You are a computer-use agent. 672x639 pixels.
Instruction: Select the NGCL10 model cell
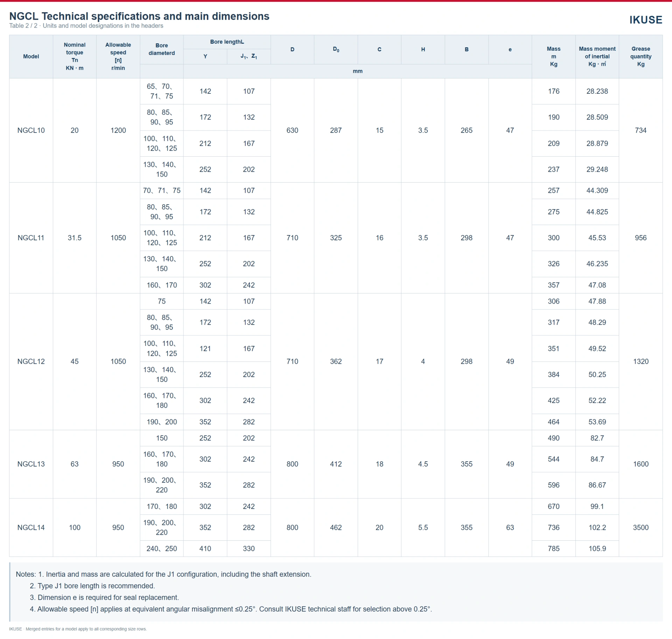coord(31,130)
